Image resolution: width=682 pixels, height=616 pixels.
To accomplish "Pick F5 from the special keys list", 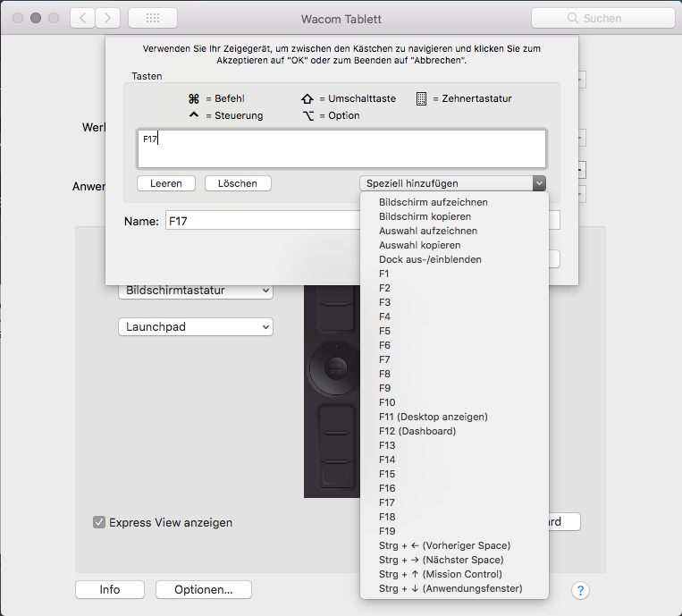I will [x=455, y=331].
